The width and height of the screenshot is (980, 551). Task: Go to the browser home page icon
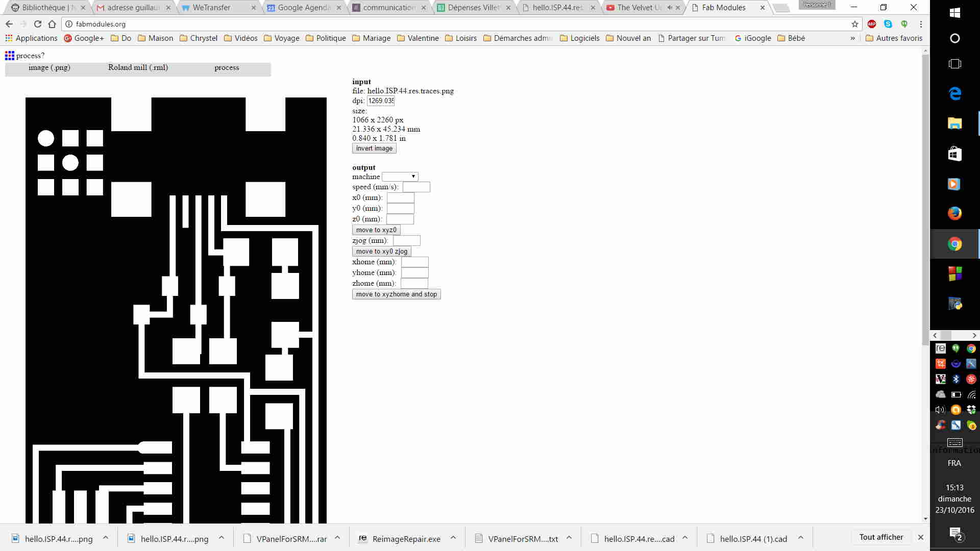52,24
